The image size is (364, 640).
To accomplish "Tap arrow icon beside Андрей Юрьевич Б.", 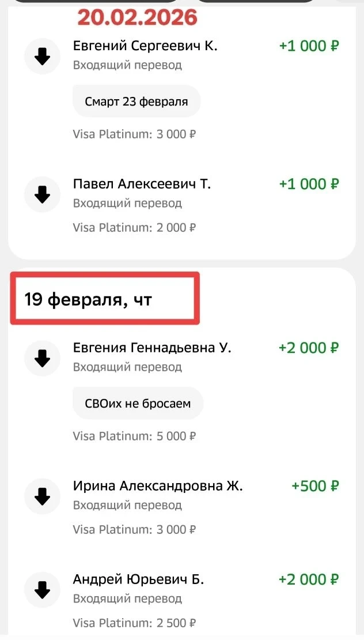I will (x=42, y=589).
